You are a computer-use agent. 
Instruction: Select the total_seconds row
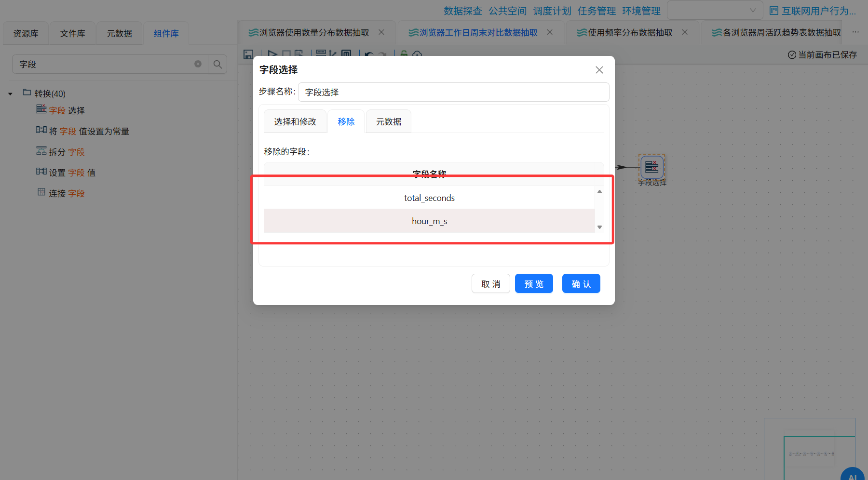[429, 198]
